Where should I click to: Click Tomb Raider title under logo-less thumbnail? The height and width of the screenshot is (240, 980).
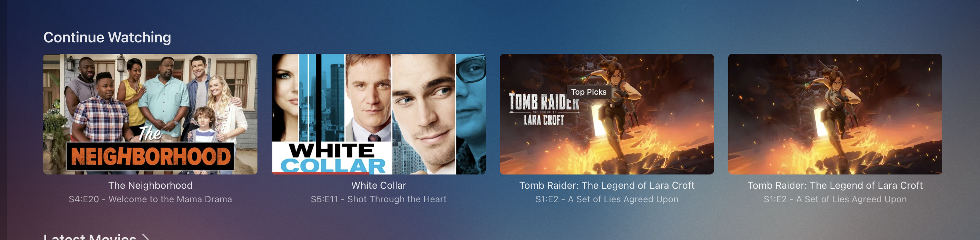(x=835, y=186)
